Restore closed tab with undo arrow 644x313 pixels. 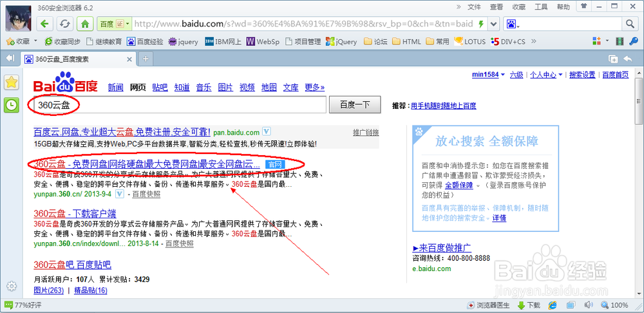(627, 59)
